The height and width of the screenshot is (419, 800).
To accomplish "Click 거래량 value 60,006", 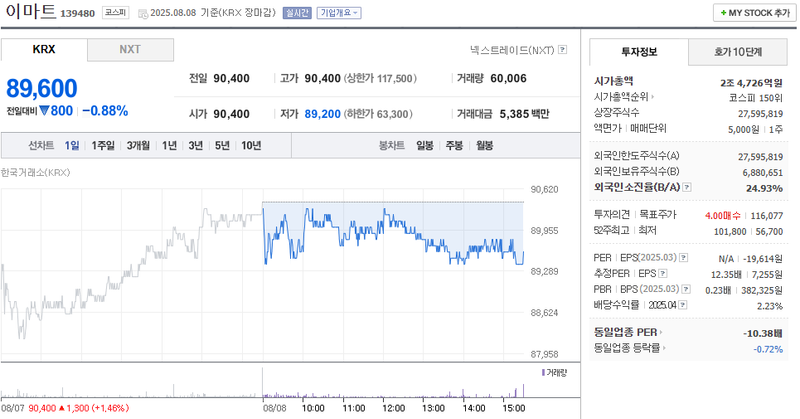I will point(508,78).
